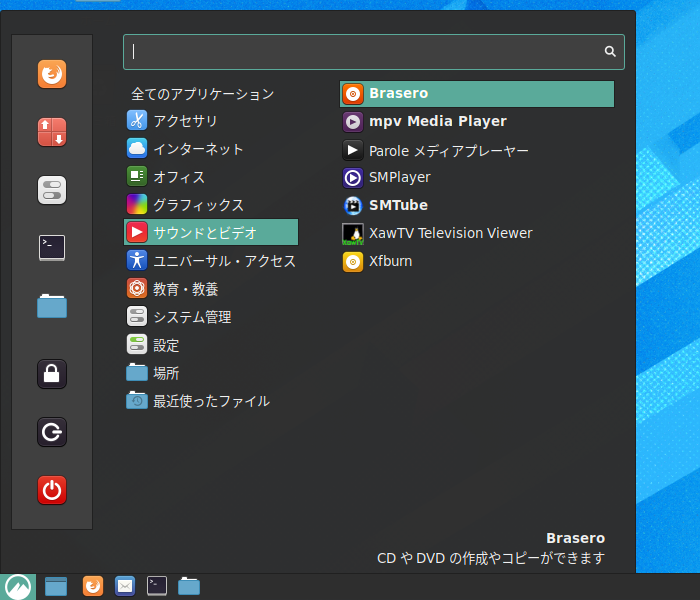Launch Brasero disc burner
The width and height of the screenshot is (700, 600).
(x=477, y=94)
